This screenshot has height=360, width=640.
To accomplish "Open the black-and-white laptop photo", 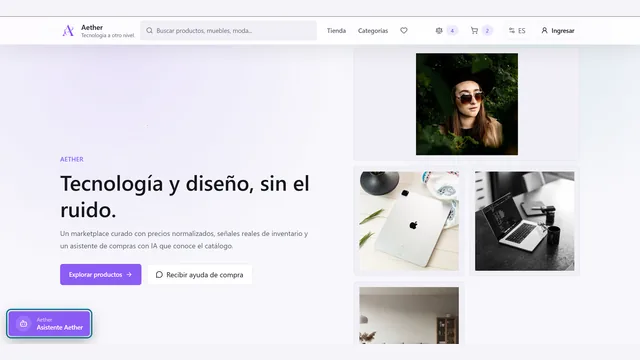I will 524,221.
